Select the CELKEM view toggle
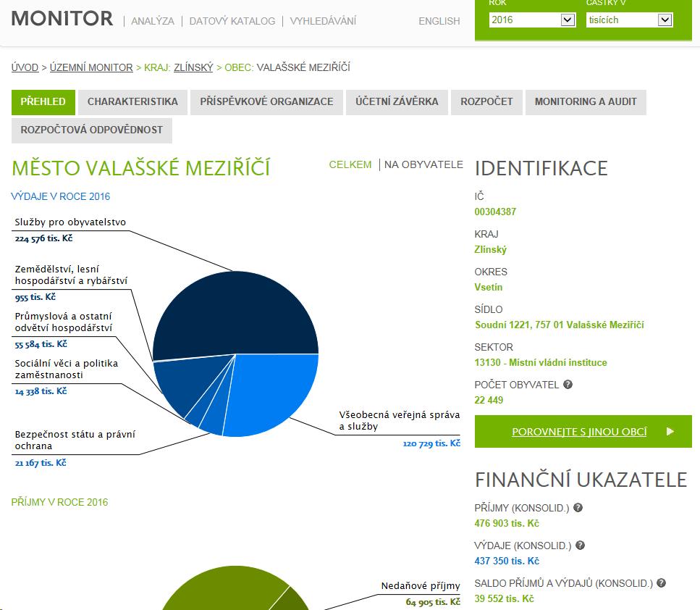700x610 pixels. [x=350, y=165]
